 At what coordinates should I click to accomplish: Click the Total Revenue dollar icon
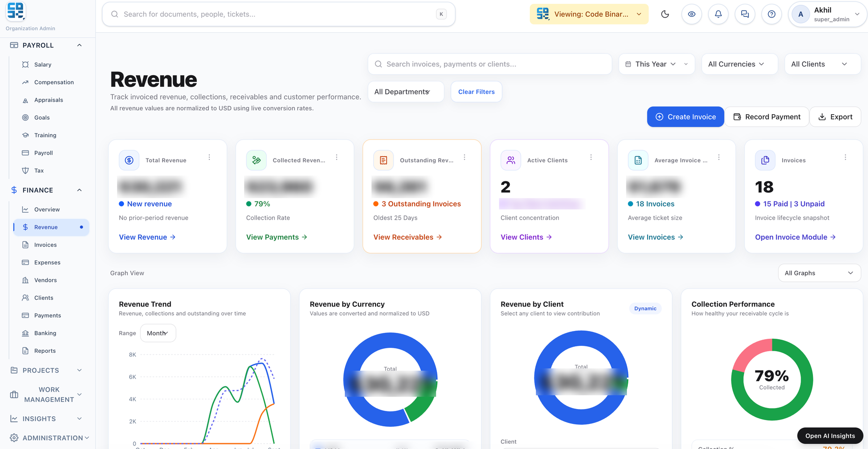pyautogui.click(x=129, y=160)
